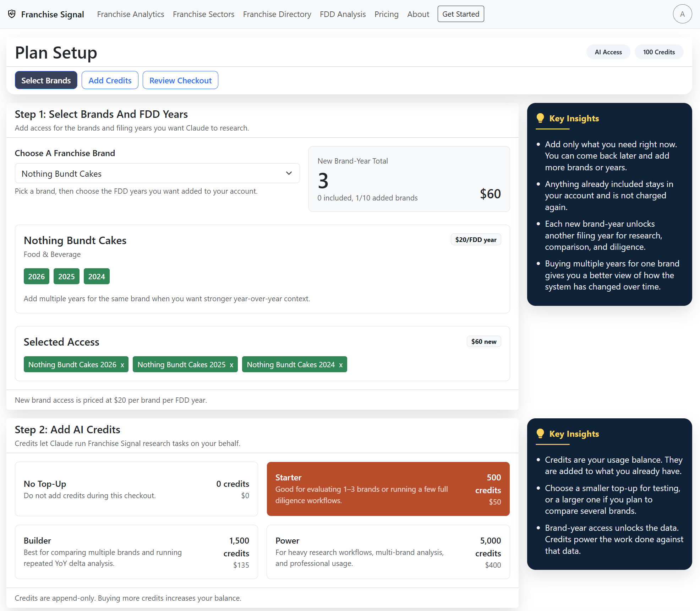Open the account avatar "A" menu

point(682,14)
